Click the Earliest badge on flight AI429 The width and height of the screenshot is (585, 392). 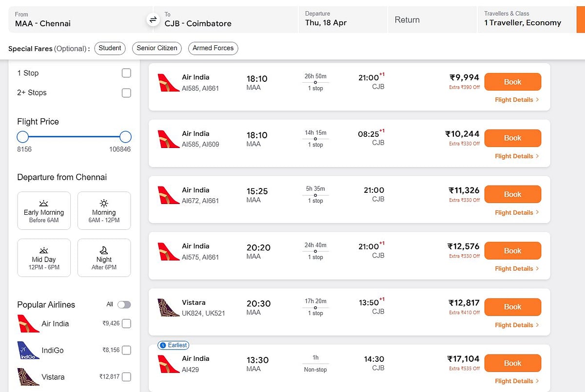pos(173,345)
